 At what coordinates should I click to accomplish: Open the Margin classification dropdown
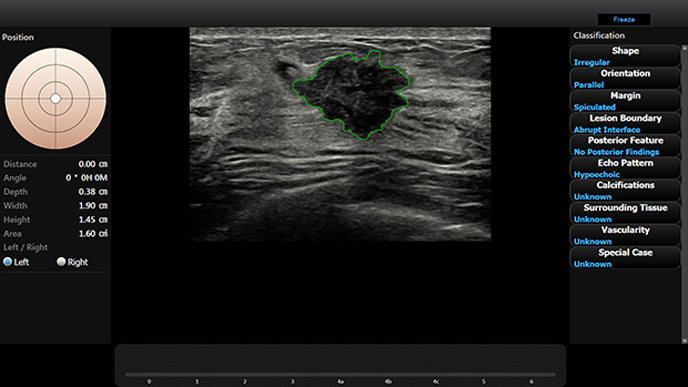625,100
